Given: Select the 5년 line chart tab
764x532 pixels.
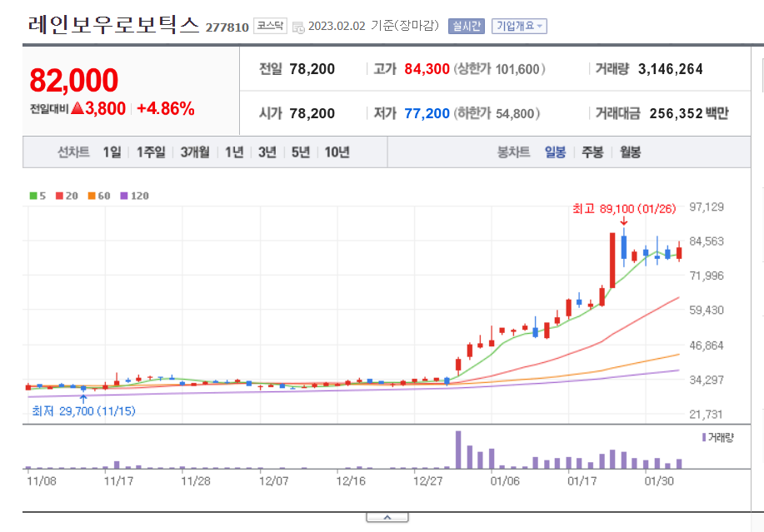Looking at the screenshot, I should tap(301, 152).
